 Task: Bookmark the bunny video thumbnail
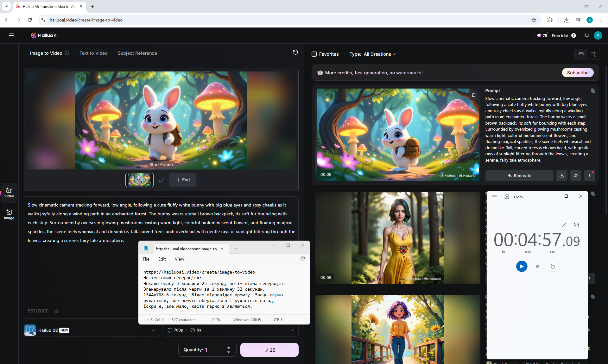pyautogui.click(x=474, y=95)
